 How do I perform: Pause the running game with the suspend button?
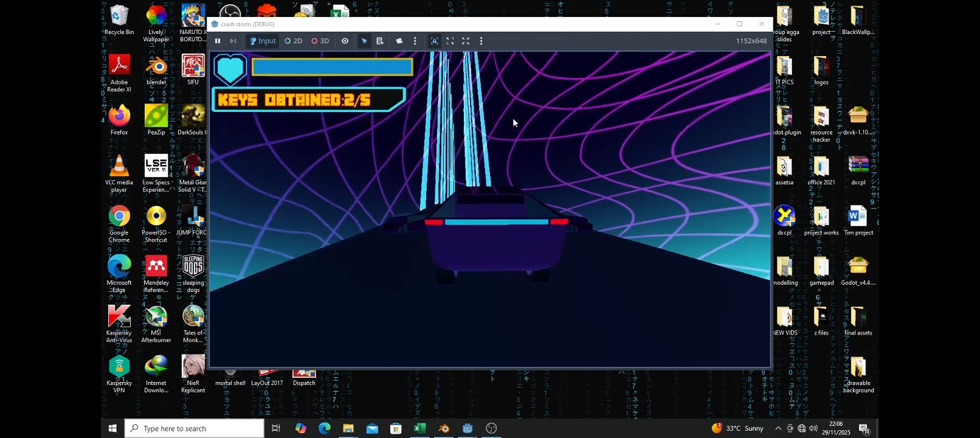pos(218,41)
